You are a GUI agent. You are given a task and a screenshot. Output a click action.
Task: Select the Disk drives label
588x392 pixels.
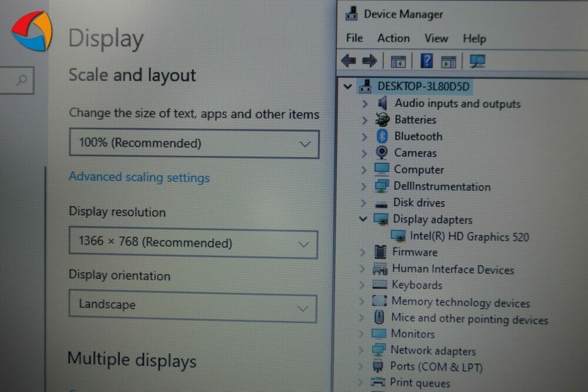point(419,203)
